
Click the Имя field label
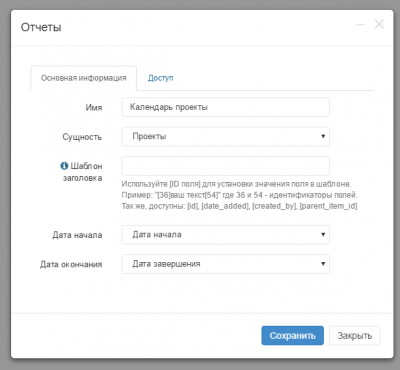coord(94,108)
